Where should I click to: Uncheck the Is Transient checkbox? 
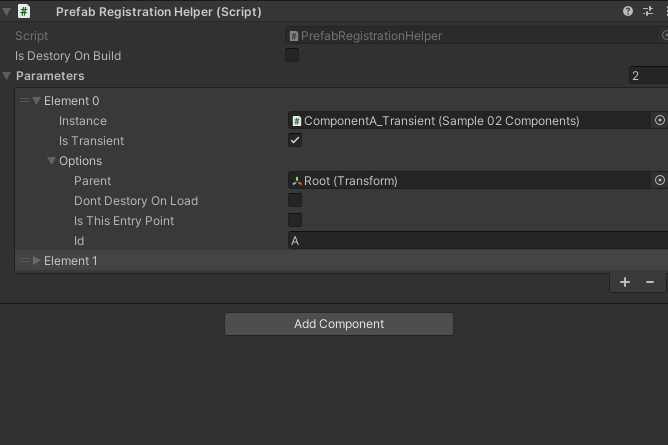click(x=295, y=140)
